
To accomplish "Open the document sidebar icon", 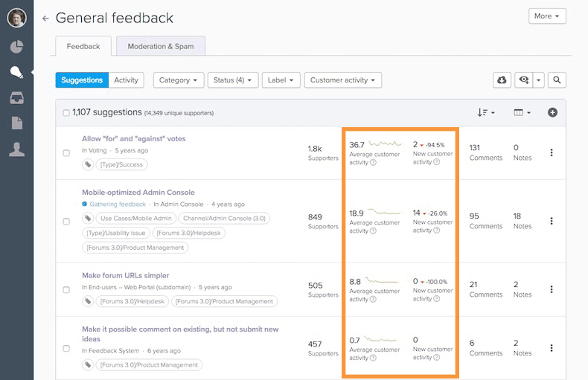I will pyautogui.click(x=16, y=123).
